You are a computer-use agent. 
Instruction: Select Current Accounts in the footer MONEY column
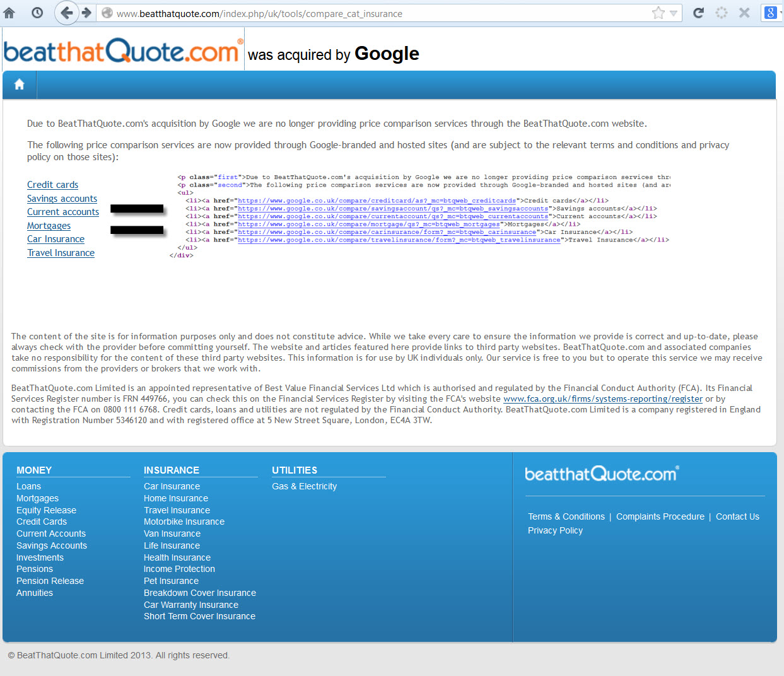click(51, 533)
